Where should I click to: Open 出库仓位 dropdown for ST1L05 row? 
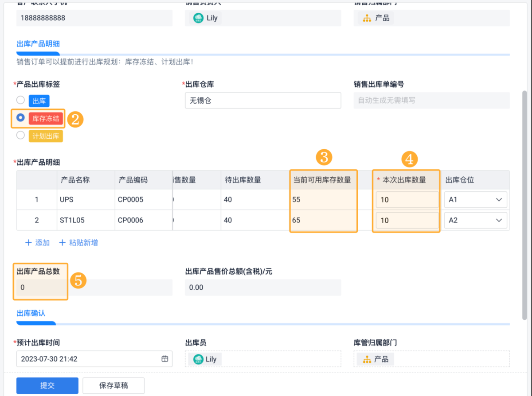point(476,220)
